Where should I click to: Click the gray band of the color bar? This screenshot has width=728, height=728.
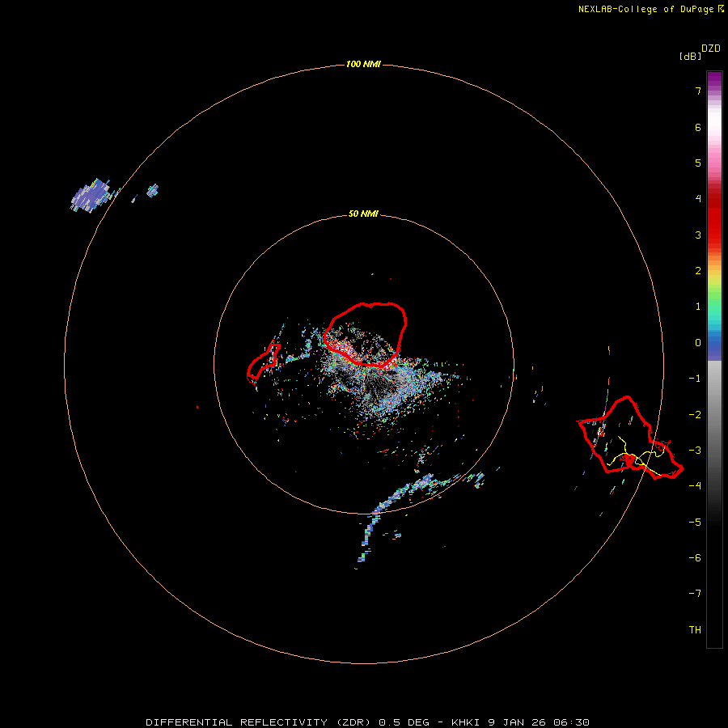click(x=714, y=418)
